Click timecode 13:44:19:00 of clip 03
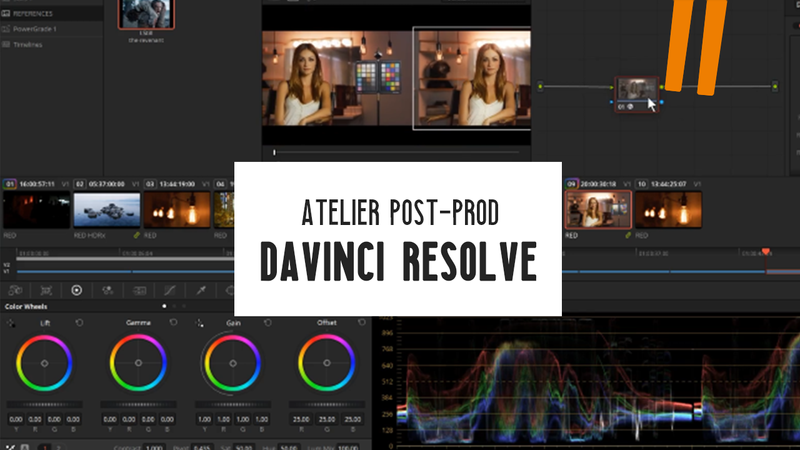Viewport: 800px width, 450px height. [x=178, y=184]
